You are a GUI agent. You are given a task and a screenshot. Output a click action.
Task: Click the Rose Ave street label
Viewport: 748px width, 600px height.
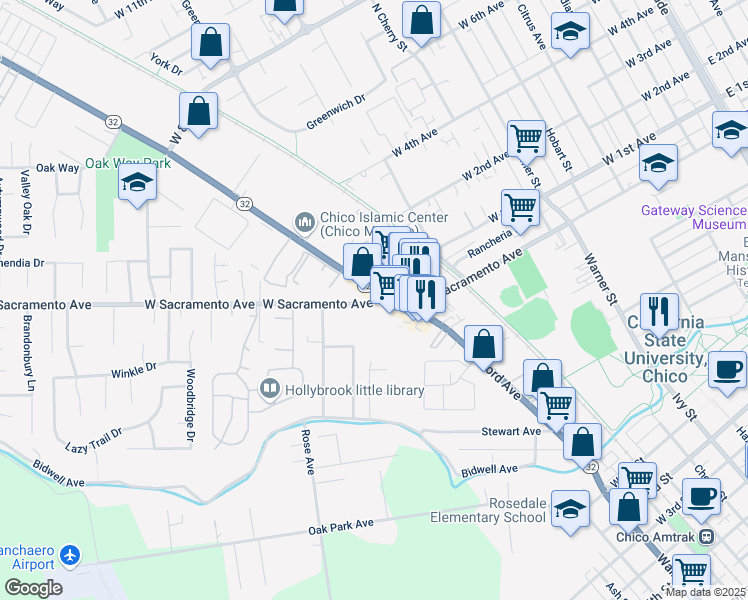coord(308,452)
